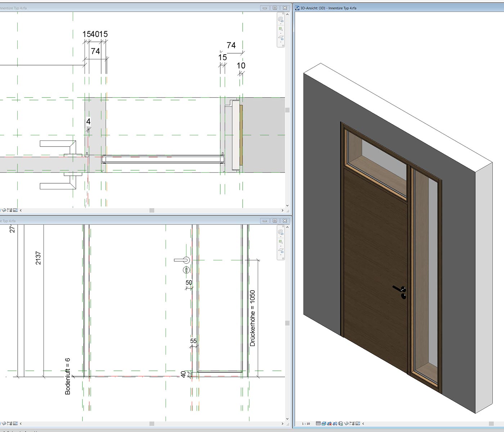504x432 pixels.
Task: Open Temporary Hide/Isolate glasses in the 3D view bar
Action: point(346,423)
